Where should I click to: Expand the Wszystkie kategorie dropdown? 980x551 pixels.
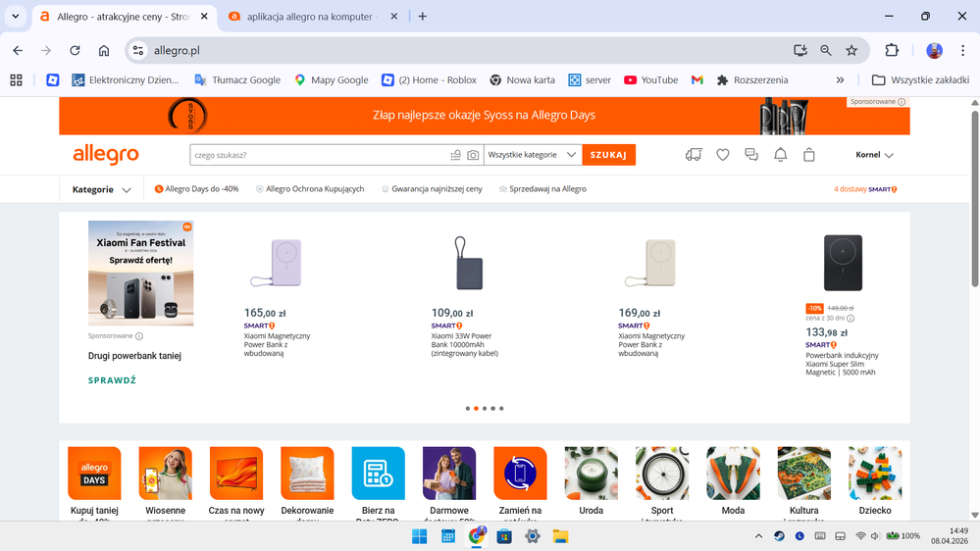point(533,155)
